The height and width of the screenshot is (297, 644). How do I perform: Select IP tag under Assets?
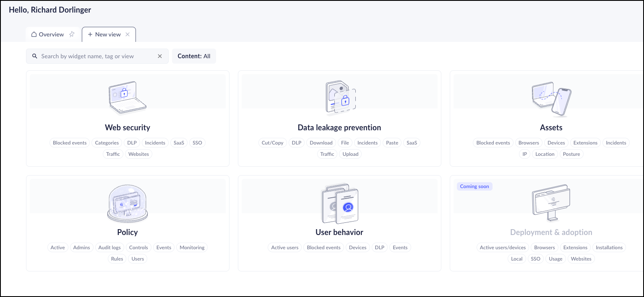click(525, 154)
